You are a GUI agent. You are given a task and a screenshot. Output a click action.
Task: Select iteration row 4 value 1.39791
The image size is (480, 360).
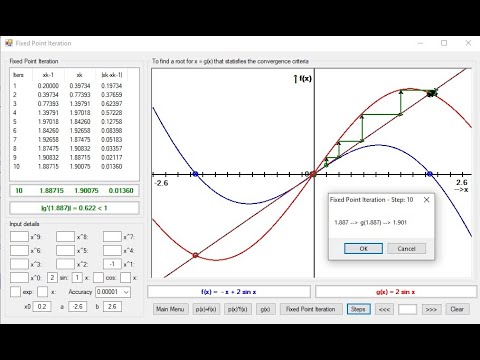[x=48, y=113]
